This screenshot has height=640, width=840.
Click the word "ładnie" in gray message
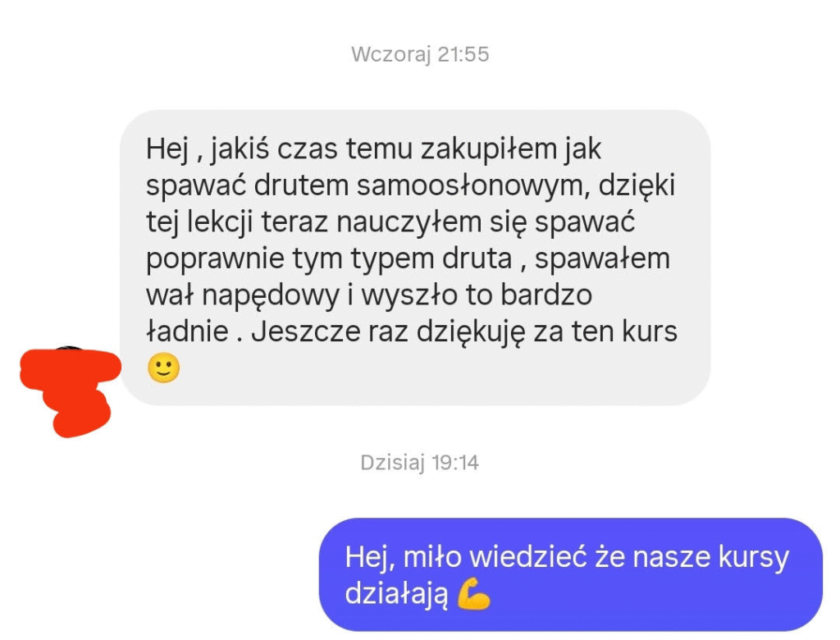[x=188, y=331]
